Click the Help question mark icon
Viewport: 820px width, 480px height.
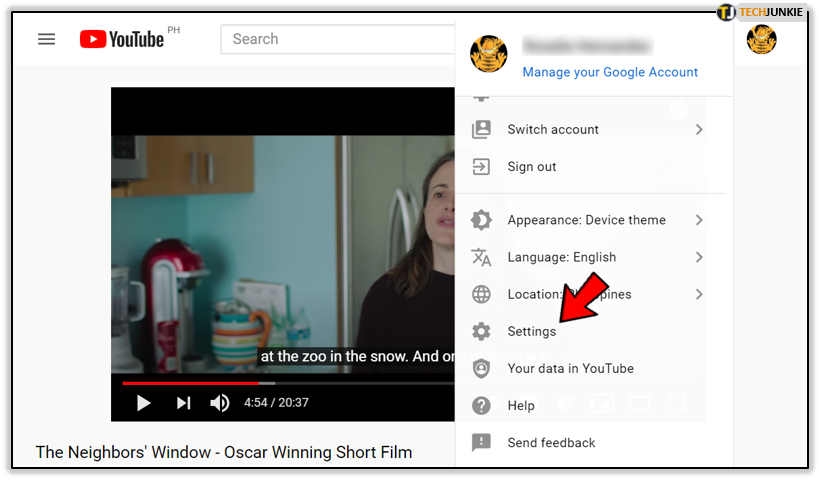481,406
